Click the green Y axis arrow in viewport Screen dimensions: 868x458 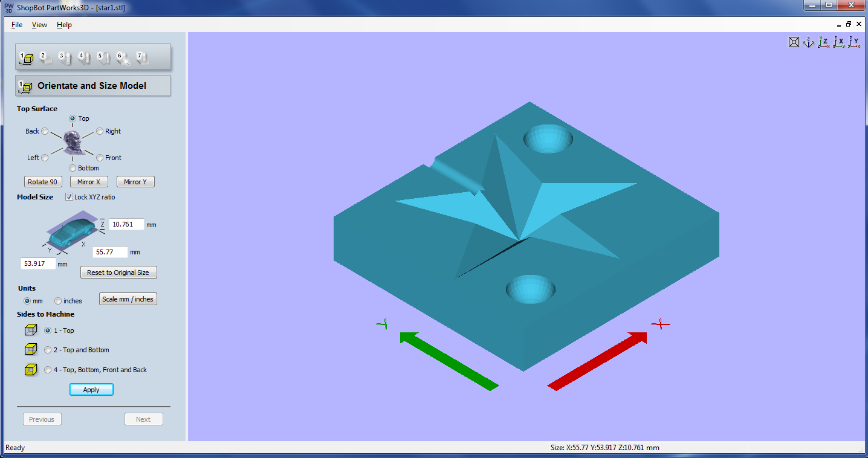[449, 361]
